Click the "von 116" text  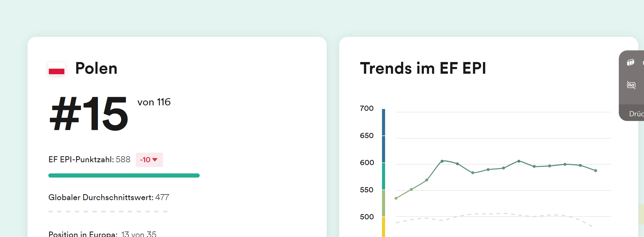point(154,102)
